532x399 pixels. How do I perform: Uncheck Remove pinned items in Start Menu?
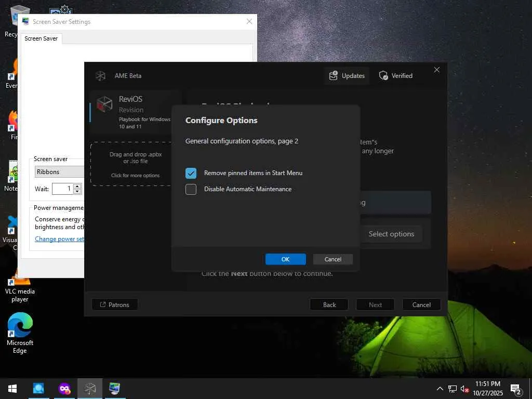coord(191,173)
